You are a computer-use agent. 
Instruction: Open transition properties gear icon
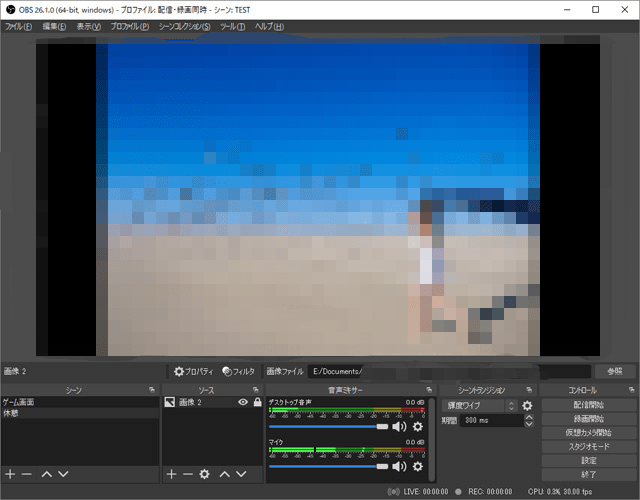[x=527, y=406]
